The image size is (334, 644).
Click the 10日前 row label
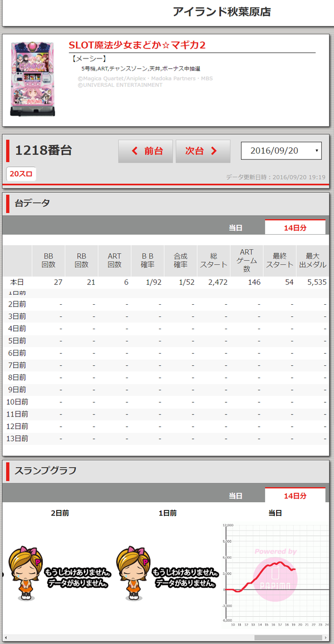point(17,402)
